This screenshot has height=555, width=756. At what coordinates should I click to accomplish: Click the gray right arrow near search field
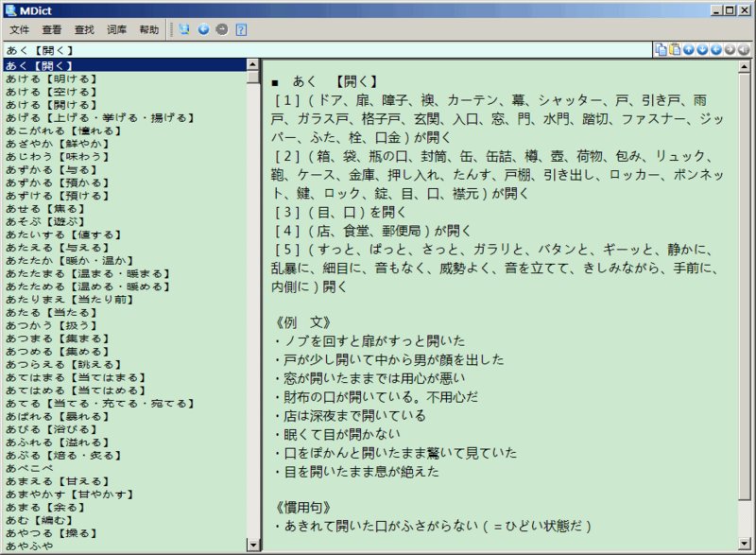click(x=730, y=49)
